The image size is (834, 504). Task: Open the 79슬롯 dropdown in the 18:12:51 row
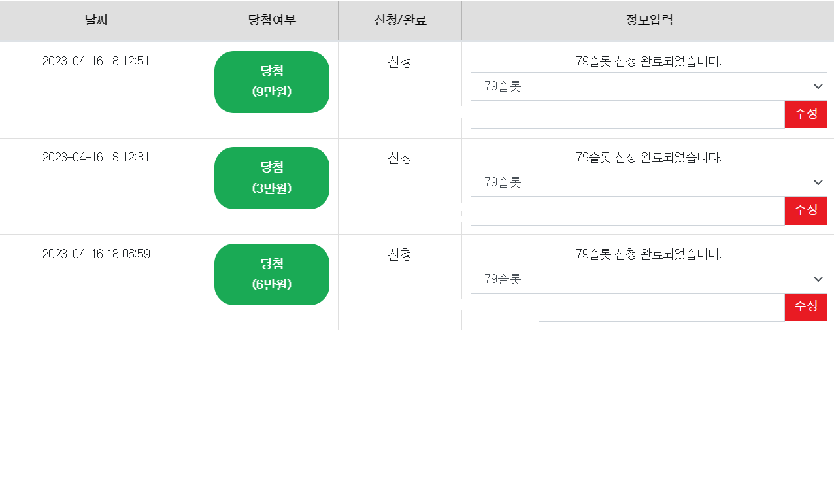tap(649, 86)
